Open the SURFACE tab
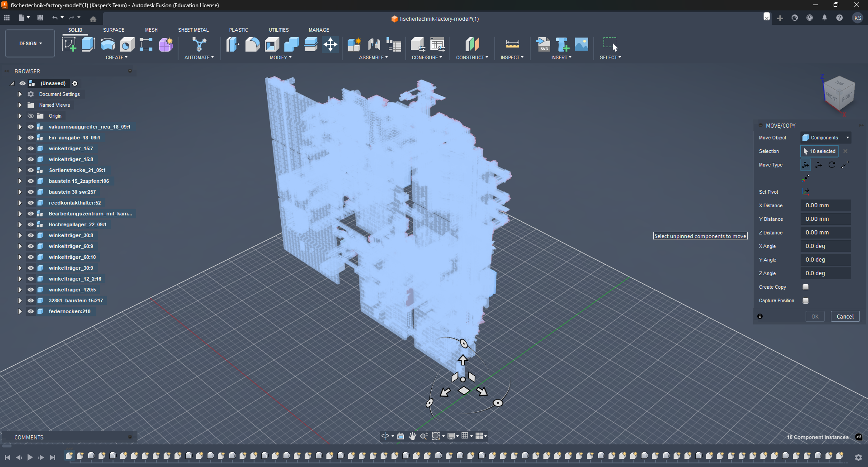 point(113,30)
